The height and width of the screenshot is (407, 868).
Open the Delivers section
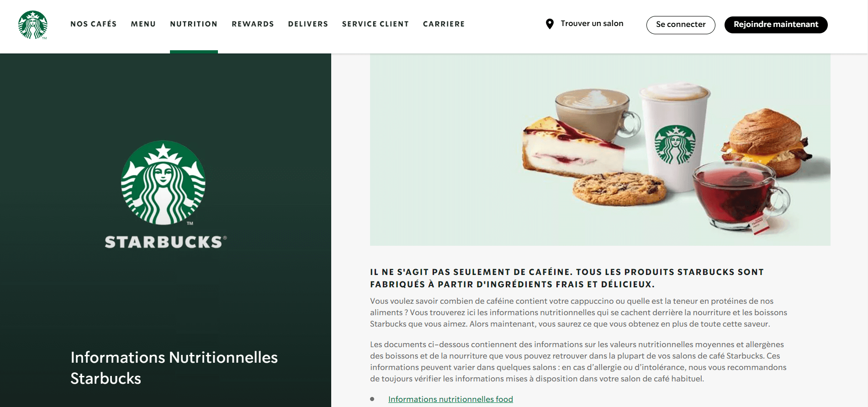[x=308, y=24]
